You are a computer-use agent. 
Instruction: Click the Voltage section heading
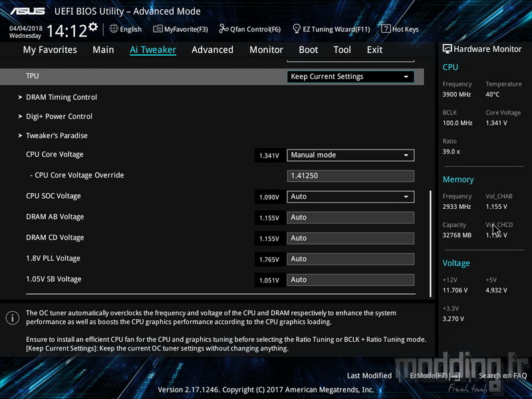[456, 263]
